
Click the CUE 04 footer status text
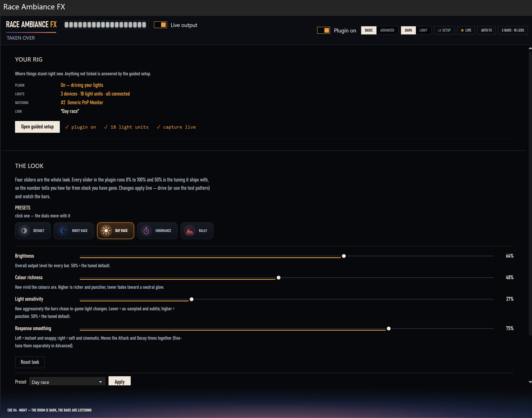click(x=49, y=410)
